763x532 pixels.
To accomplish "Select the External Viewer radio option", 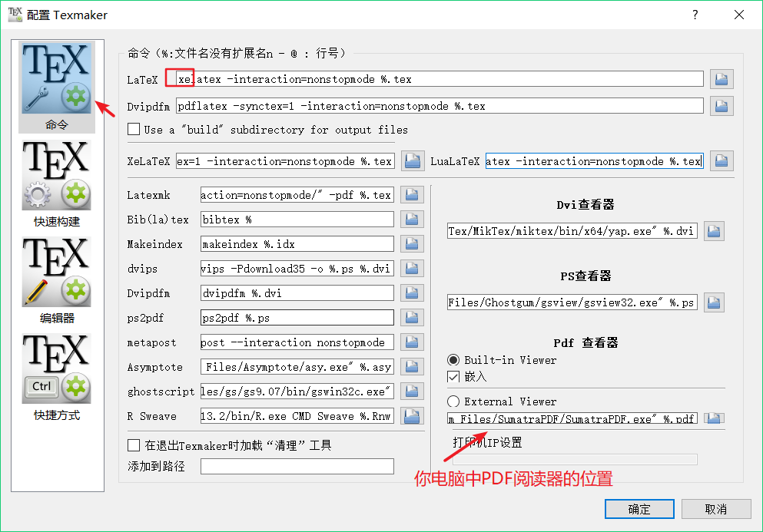I will tap(453, 401).
